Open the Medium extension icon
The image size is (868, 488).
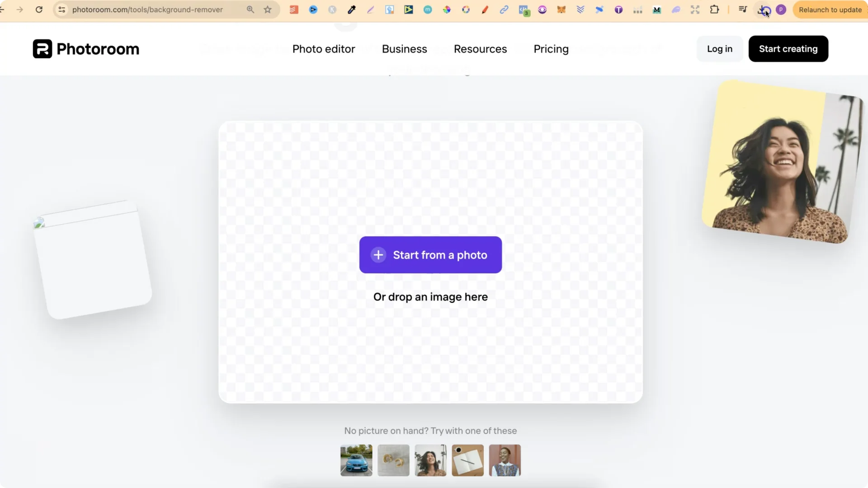pos(657,9)
